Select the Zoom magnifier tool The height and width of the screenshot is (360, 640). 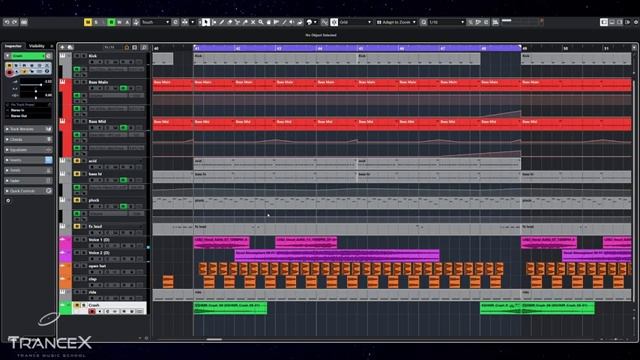coord(260,22)
